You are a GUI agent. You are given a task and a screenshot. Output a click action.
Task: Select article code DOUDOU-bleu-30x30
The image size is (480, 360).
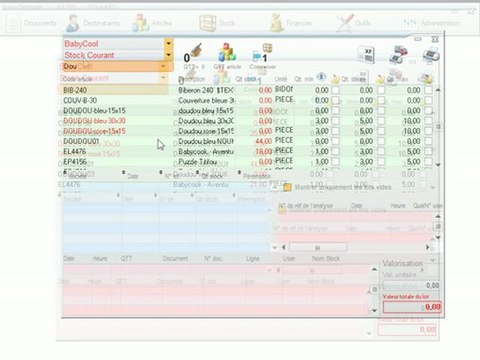pyautogui.click(x=94, y=121)
